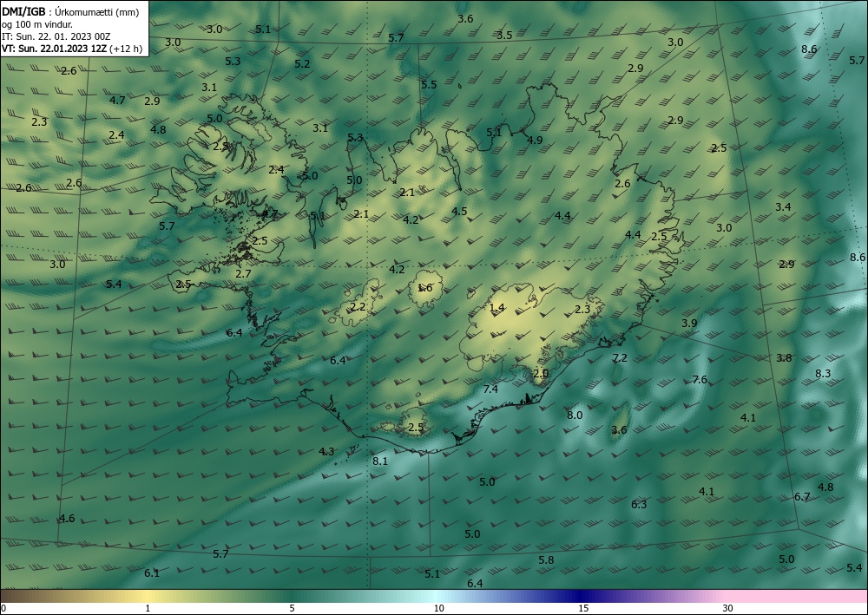Click the map value "4.6" in the southwest sea
The height and width of the screenshot is (615, 868).
[x=67, y=518]
